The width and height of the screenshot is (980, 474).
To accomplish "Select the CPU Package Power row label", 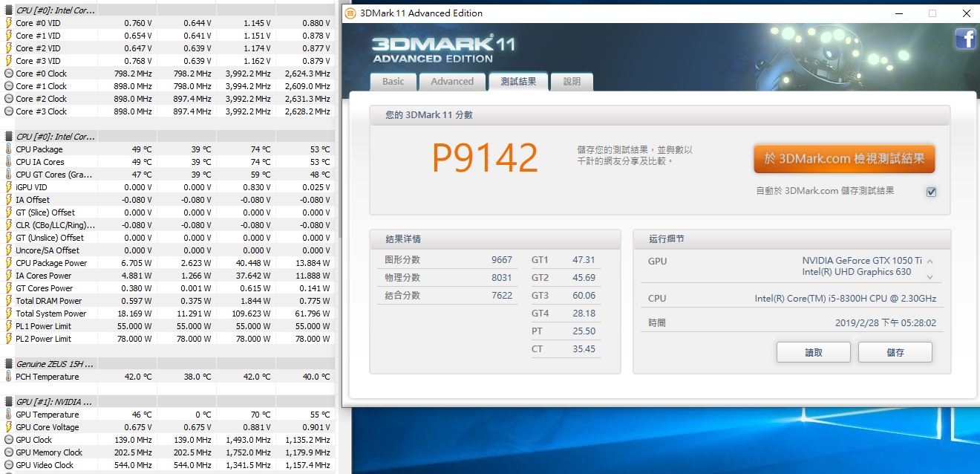I will pos(51,263).
